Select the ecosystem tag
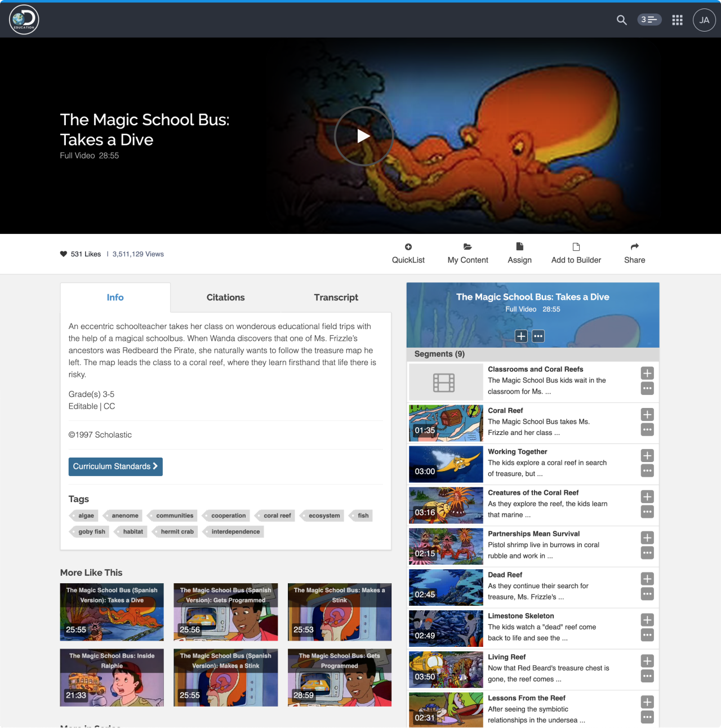 pyautogui.click(x=323, y=516)
